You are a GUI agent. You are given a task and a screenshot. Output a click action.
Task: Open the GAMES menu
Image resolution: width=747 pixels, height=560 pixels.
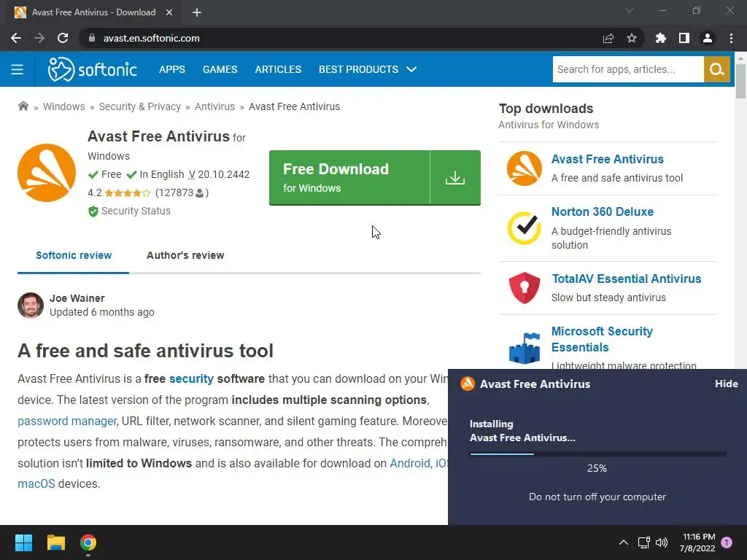(x=220, y=69)
